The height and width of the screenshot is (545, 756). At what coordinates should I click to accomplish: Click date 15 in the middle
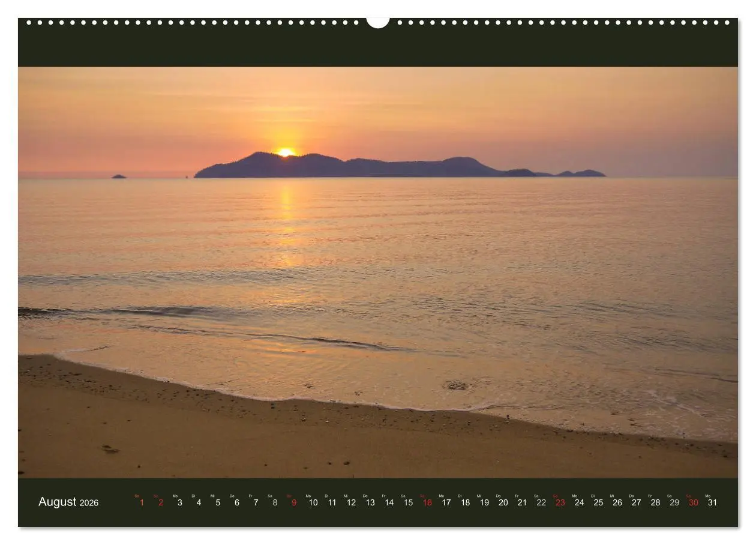(408, 503)
